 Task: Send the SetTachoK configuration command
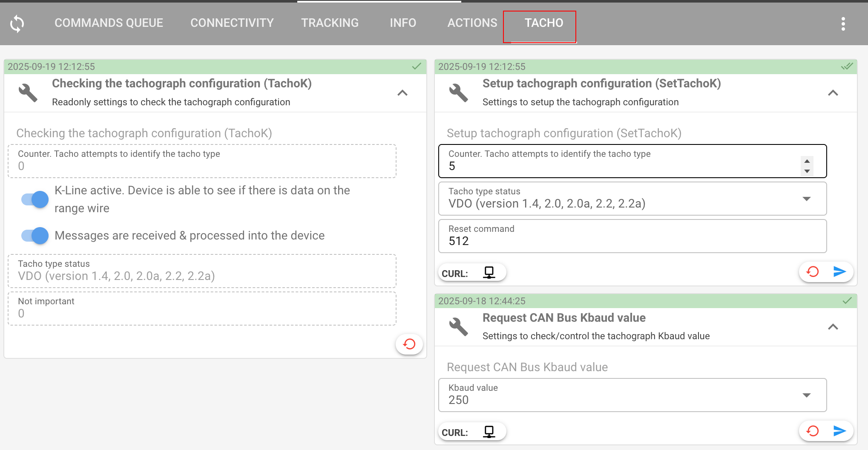[839, 271]
